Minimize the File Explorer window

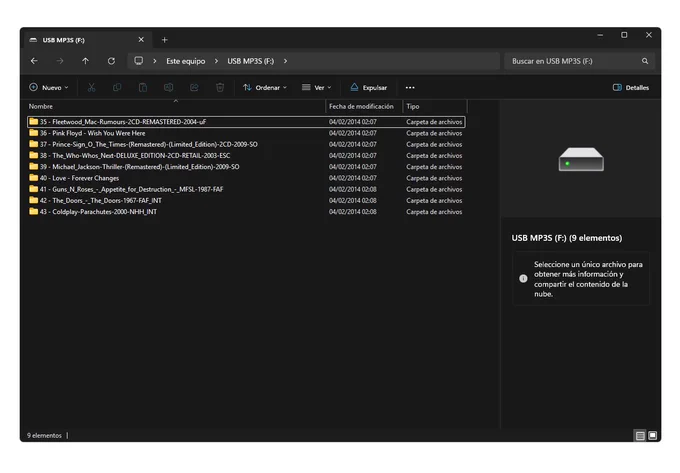(600, 35)
